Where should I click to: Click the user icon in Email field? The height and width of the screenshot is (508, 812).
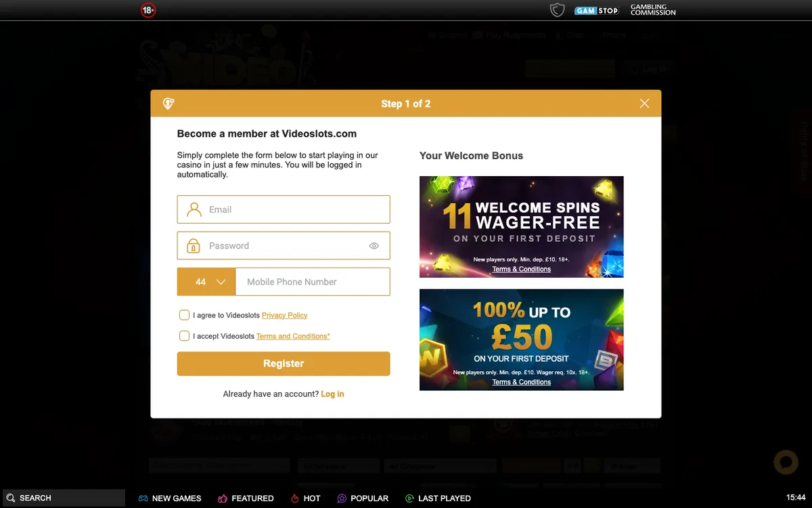194,209
